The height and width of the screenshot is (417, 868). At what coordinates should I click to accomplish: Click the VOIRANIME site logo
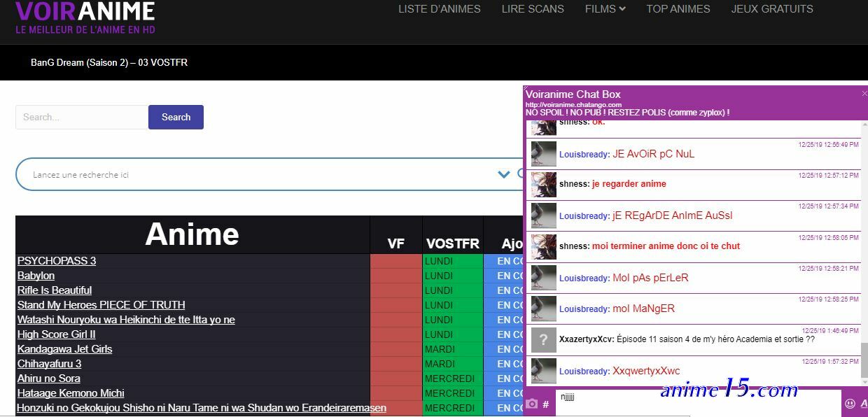point(85,17)
